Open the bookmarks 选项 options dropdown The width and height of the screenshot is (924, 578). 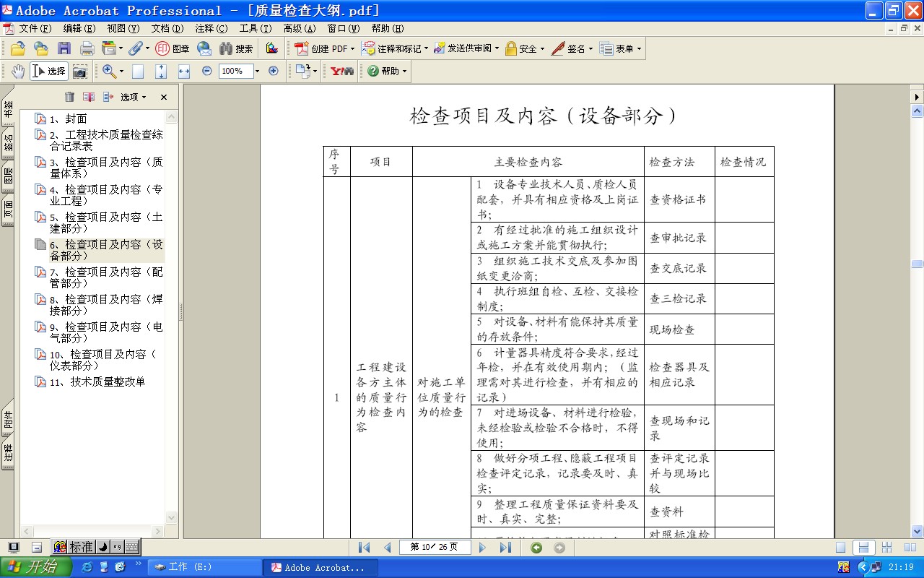[134, 97]
